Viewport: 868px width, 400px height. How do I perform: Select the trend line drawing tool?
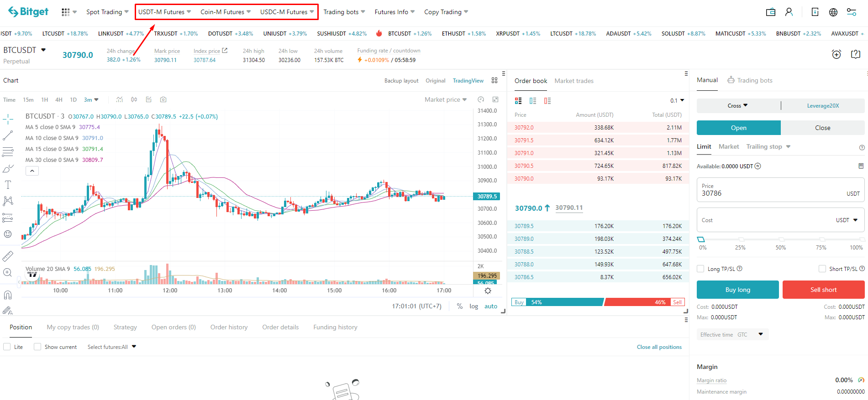pos(8,135)
